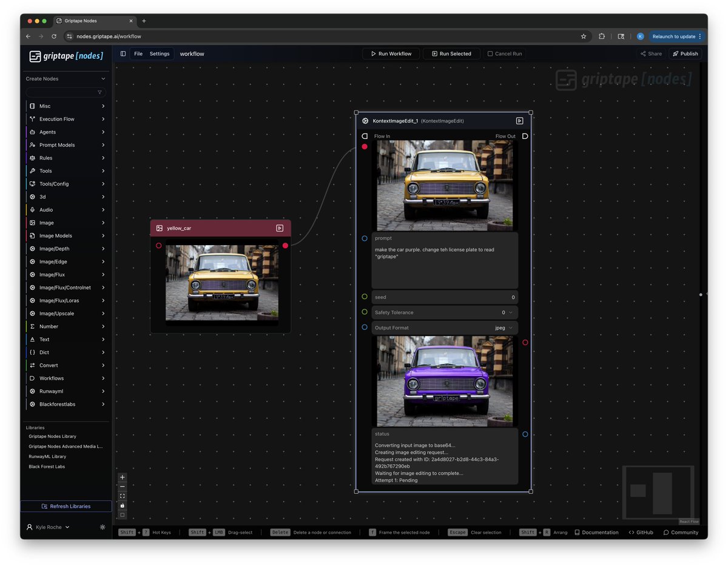Click the Flow Out connector on KontextImageEdit_1

(x=525, y=136)
